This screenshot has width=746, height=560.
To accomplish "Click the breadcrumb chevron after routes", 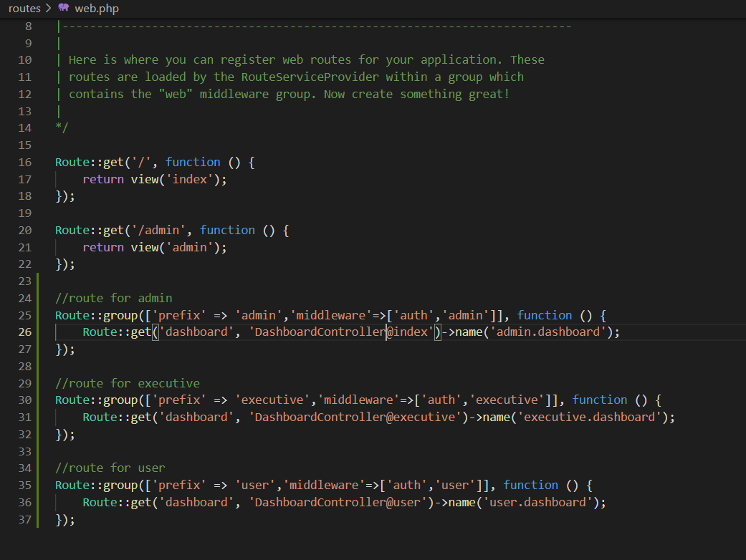I will 49,8.
